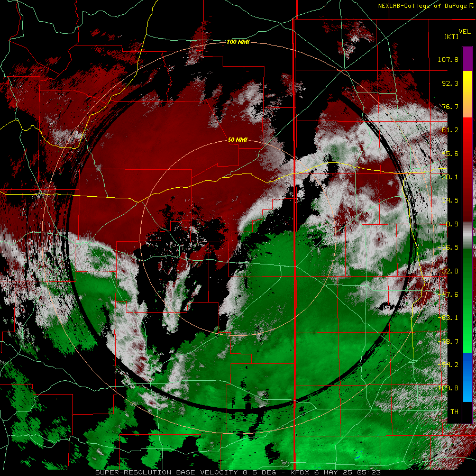Select the 107.8 velocity scale value
476x476 pixels.
coord(448,59)
